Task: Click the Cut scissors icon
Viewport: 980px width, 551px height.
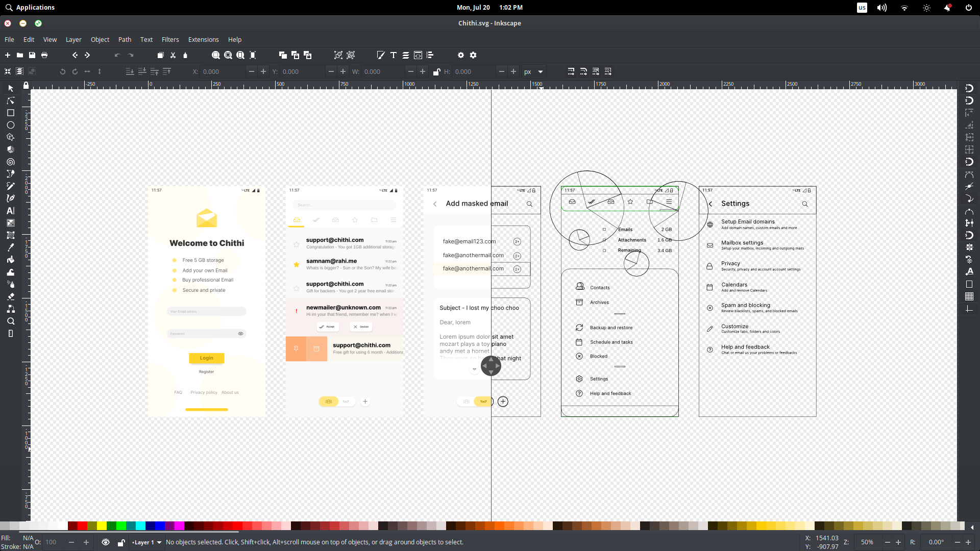Action: click(173, 55)
